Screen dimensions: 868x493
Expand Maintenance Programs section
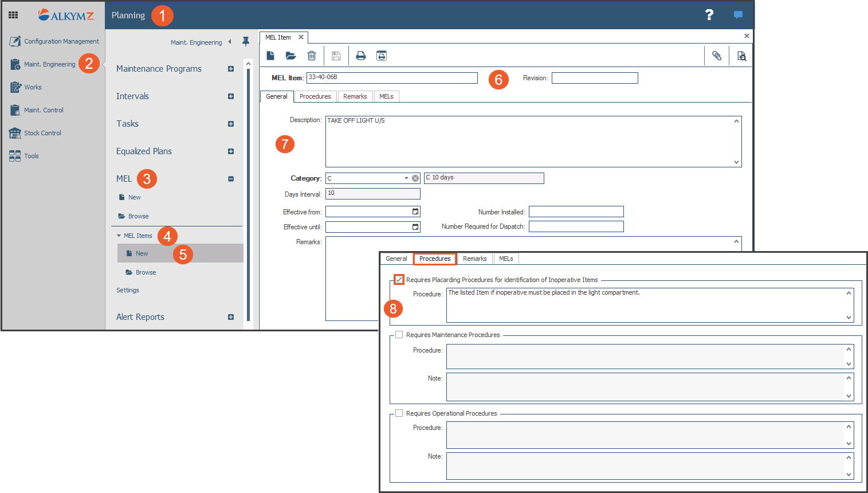click(x=231, y=69)
